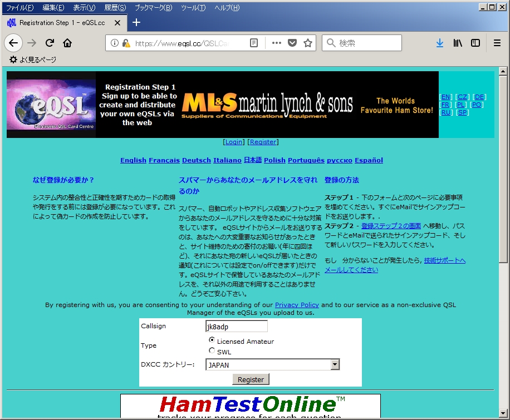This screenshot has height=420, width=510.
Task: Expand the DXCC country dropdown
Action: (x=335, y=364)
